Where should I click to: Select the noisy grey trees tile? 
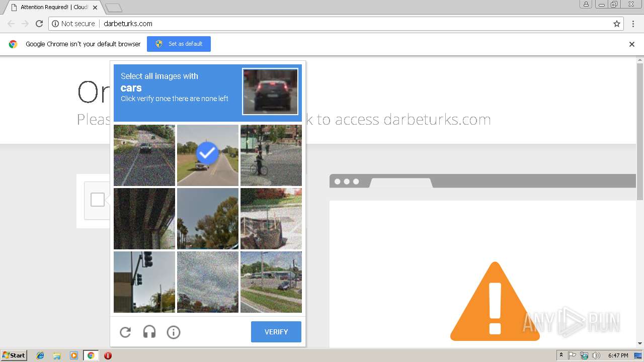coord(208,282)
